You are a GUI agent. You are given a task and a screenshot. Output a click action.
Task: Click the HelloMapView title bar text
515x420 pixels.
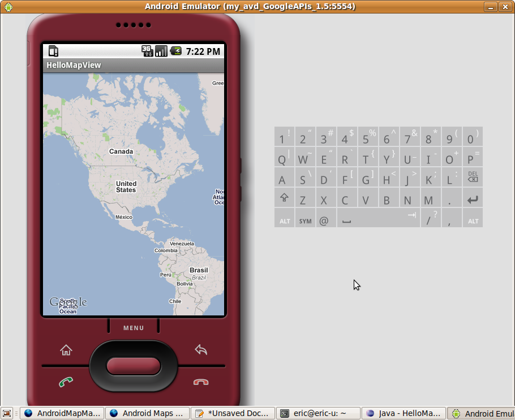pyautogui.click(x=74, y=65)
